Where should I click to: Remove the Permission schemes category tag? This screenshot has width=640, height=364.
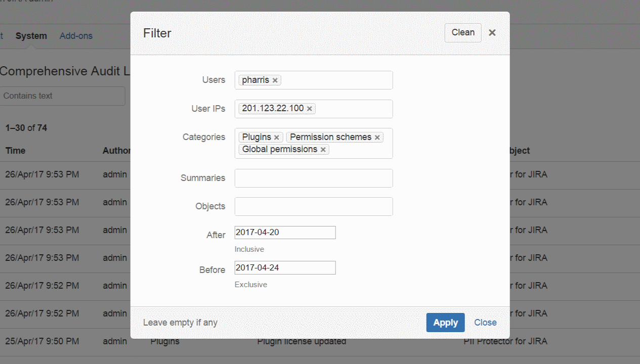[377, 138]
